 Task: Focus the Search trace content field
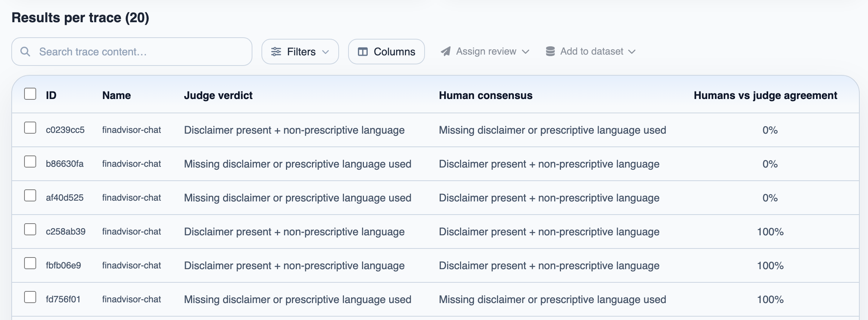coord(132,52)
